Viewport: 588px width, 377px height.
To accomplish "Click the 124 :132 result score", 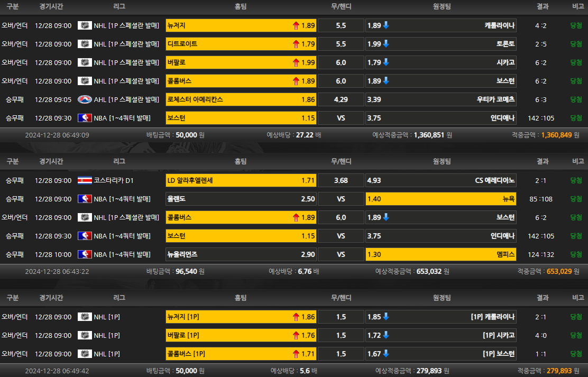I will (x=541, y=254).
